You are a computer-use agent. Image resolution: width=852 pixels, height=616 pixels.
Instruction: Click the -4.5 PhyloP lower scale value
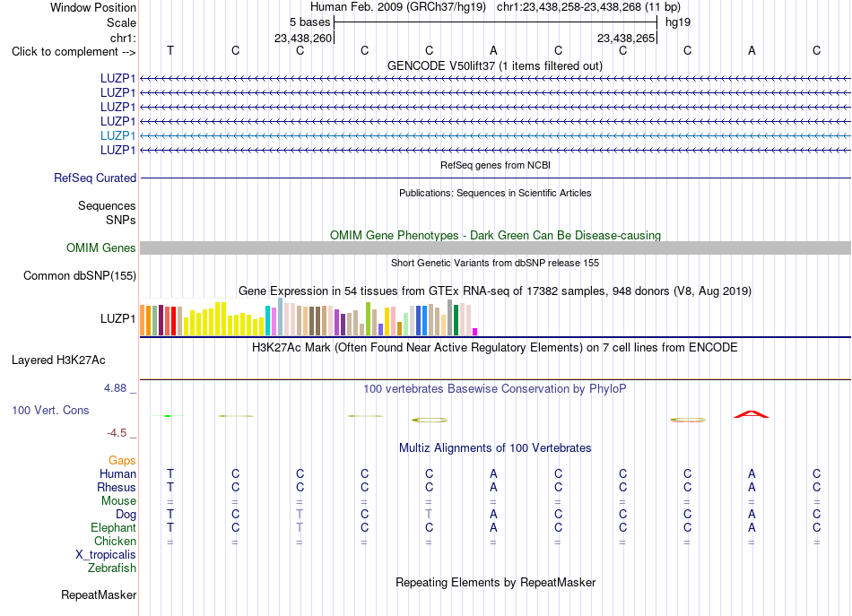point(117,433)
